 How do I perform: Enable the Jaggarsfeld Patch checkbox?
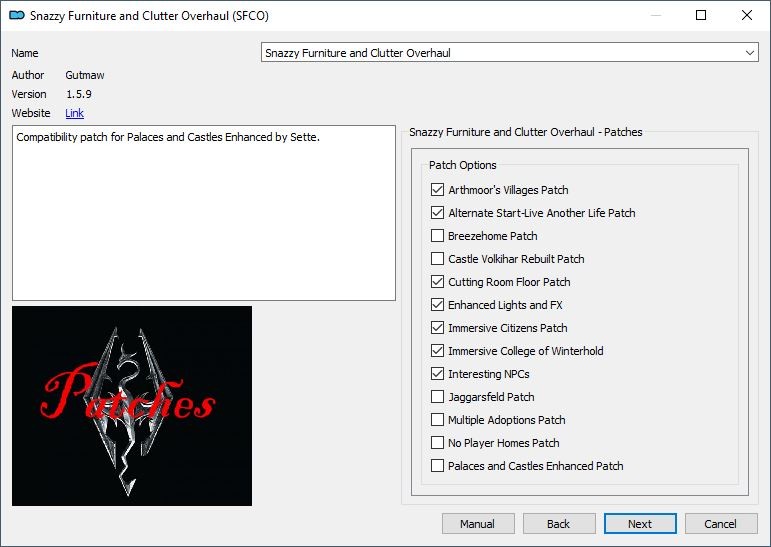coord(437,397)
